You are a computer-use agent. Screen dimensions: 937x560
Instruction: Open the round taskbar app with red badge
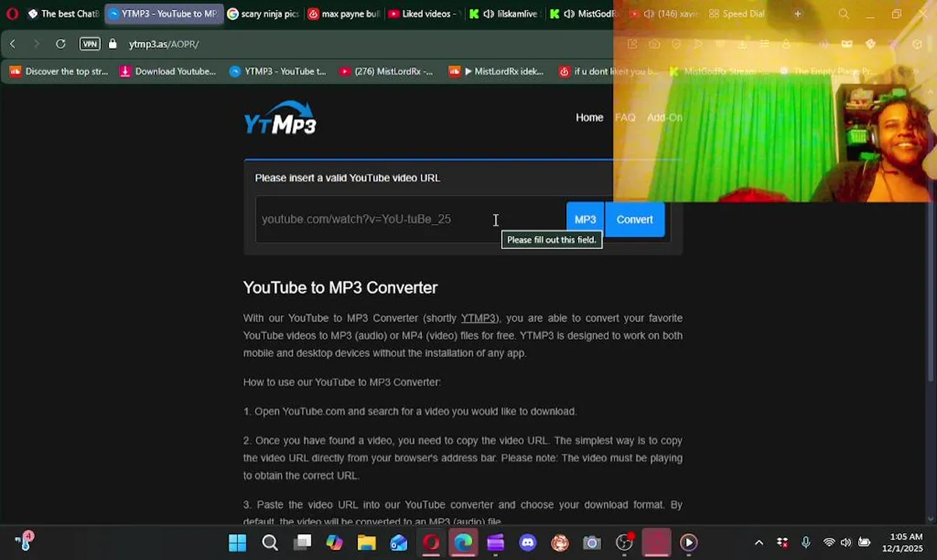(x=625, y=542)
